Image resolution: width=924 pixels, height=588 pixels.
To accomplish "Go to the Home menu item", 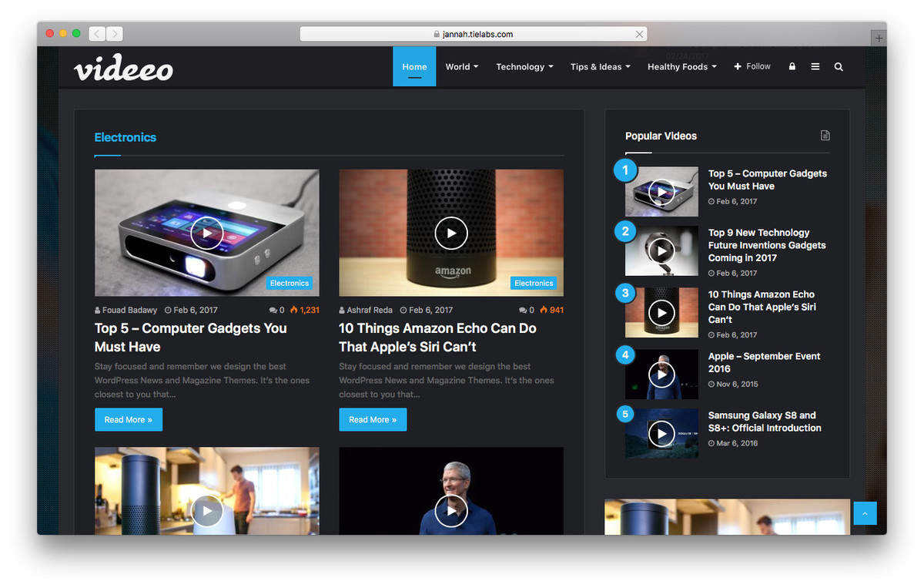I will [414, 66].
